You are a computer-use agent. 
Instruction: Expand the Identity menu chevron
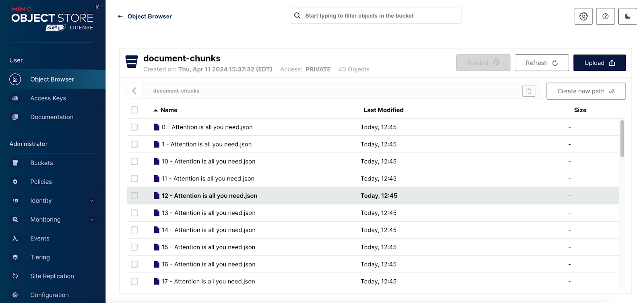[x=92, y=201]
